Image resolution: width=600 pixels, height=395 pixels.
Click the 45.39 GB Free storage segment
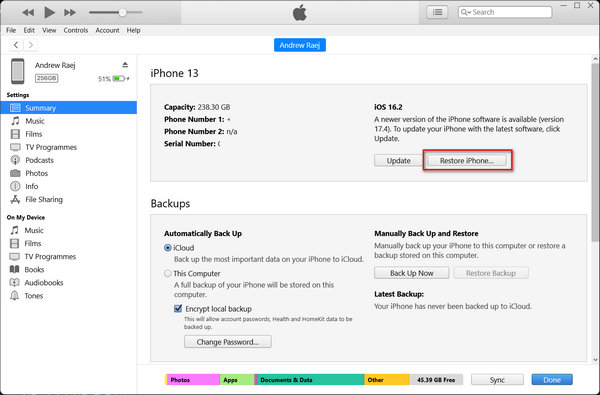point(436,380)
